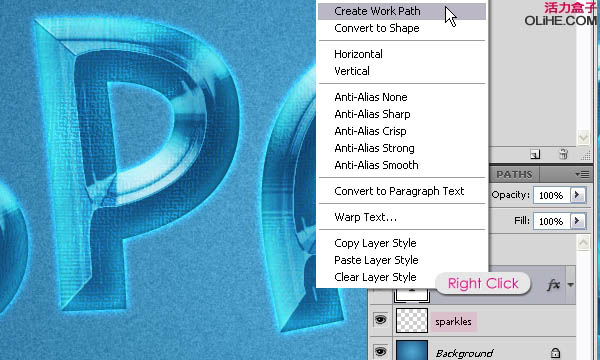Choose Create Work Path from the context menu
This screenshot has height=360, width=600.
click(402, 11)
